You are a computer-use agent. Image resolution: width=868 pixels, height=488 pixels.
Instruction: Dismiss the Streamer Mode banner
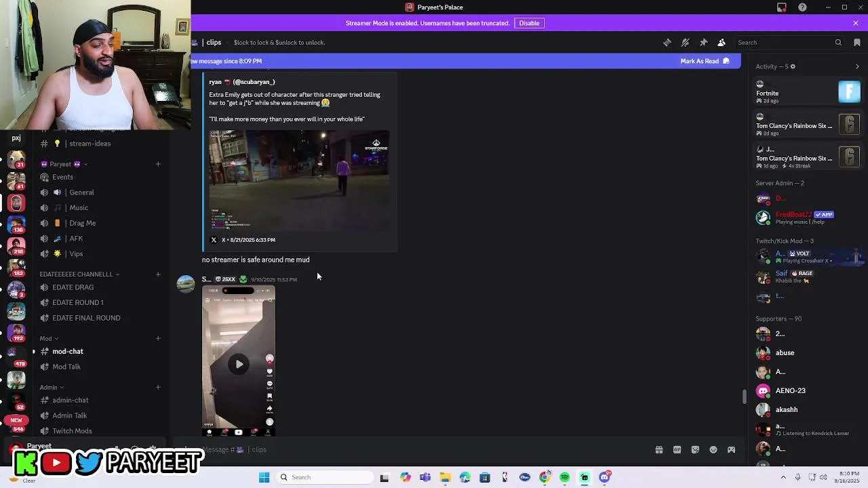[x=856, y=23]
